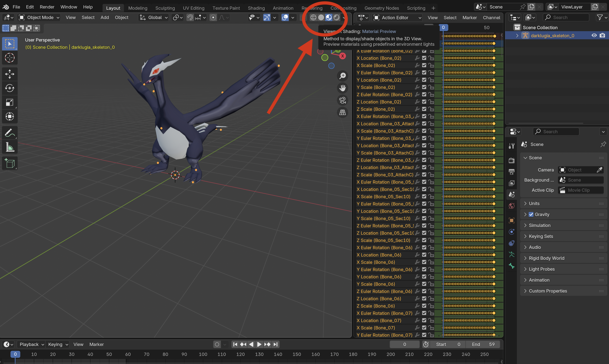The image size is (609, 364).
Task: Open Global transform orientation dropdown
Action: (153, 17)
